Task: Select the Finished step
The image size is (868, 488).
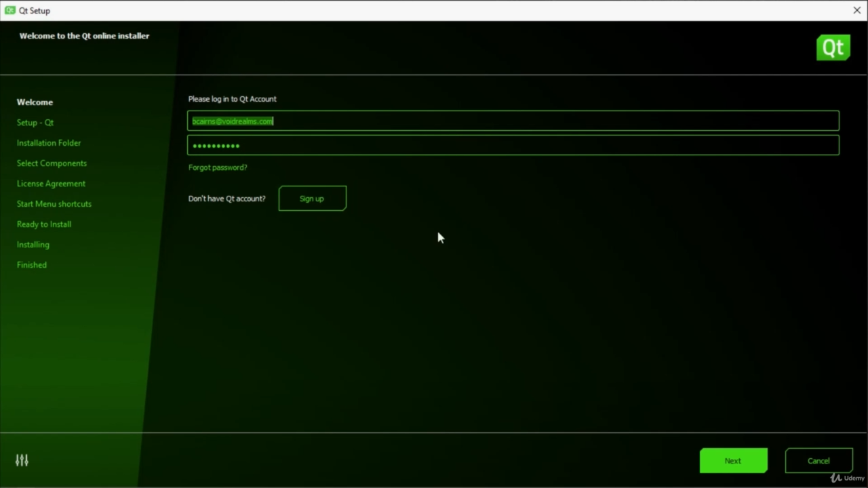Action: pyautogui.click(x=32, y=265)
